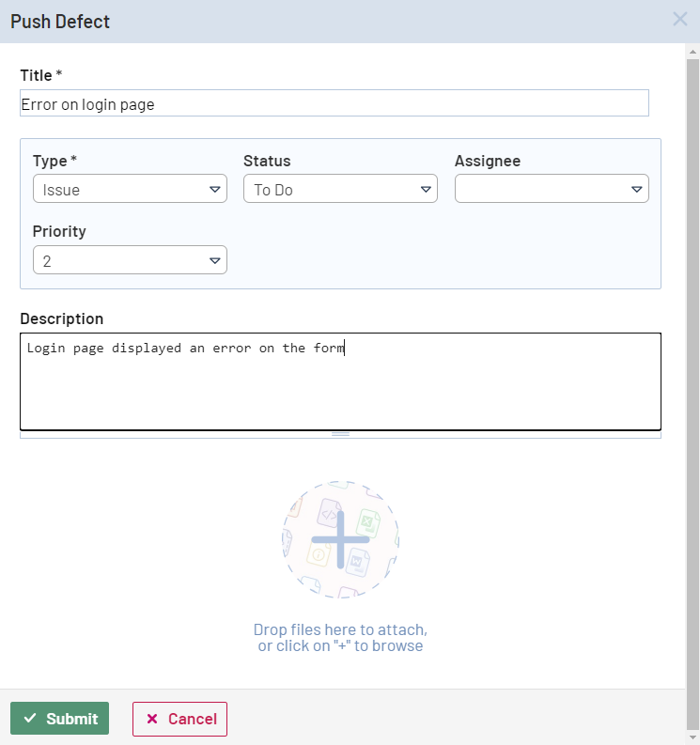
Task: Click the Type field's dropdown arrow
Action: coord(215,190)
